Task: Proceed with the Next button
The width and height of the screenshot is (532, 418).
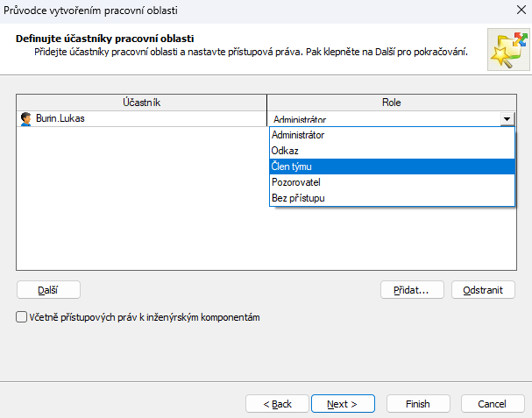Action: 343,404
